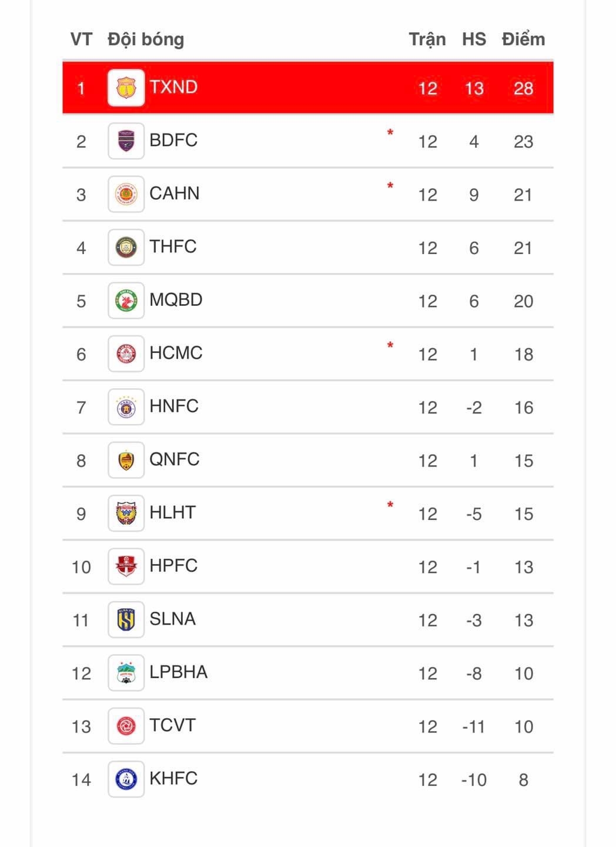
Task: Click the HLHT team crest
Action: pos(126,513)
